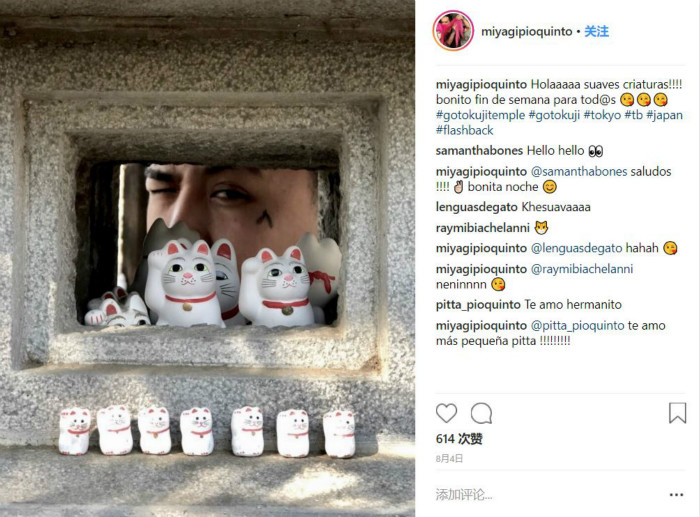Save post with the bookmark icon
This screenshot has width=700, height=517.
coord(677,413)
